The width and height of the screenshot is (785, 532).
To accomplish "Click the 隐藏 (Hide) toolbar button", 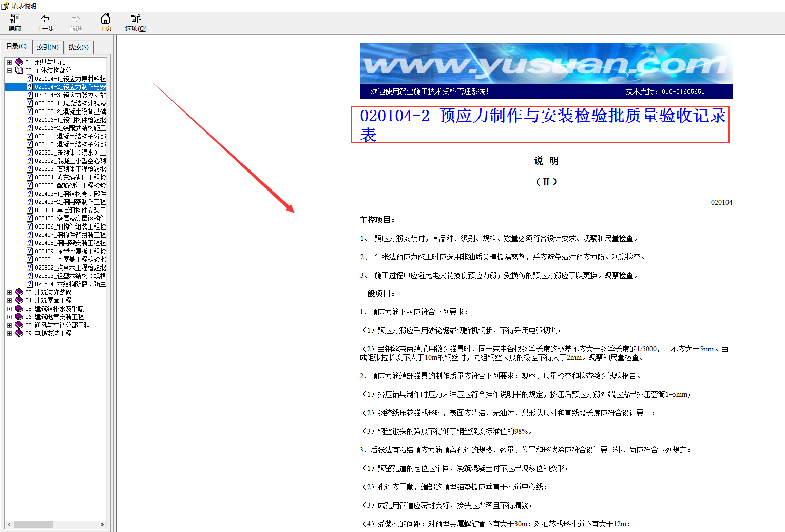I will [x=15, y=23].
